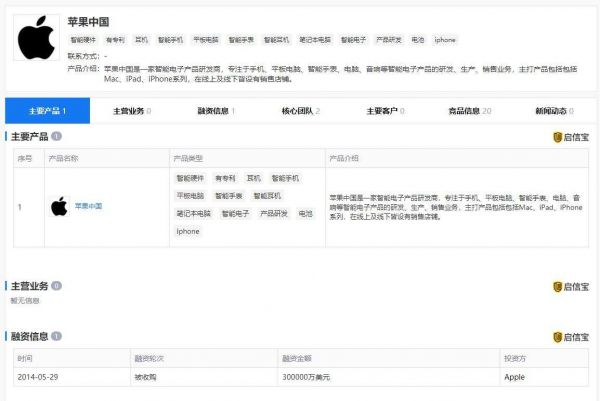The width and height of the screenshot is (600, 401).
Task: Click the large Apple logo in the header
Action: [x=37, y=37]
